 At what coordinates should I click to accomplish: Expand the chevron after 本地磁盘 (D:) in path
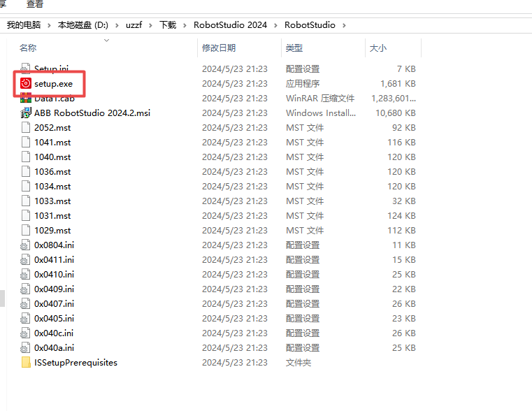117,25
